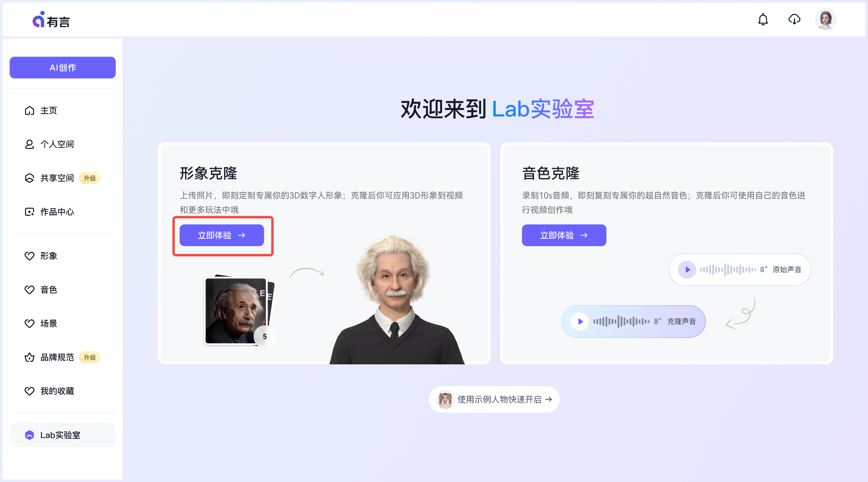
Task: Open the user avatar in header
Action: [825, 20]
